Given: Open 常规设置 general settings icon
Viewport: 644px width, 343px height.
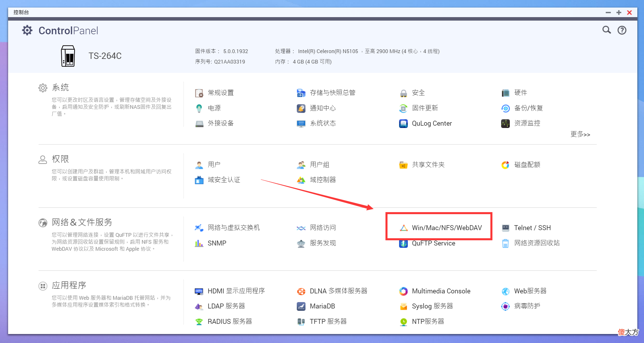Looking at the screenshot, I should pyautogui.click(x=199, y=93).
